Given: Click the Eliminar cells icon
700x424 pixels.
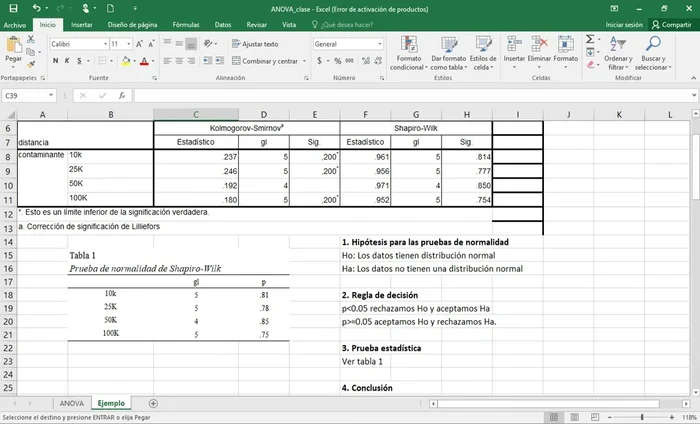Looking at the screenshot, I should point(539,44).
